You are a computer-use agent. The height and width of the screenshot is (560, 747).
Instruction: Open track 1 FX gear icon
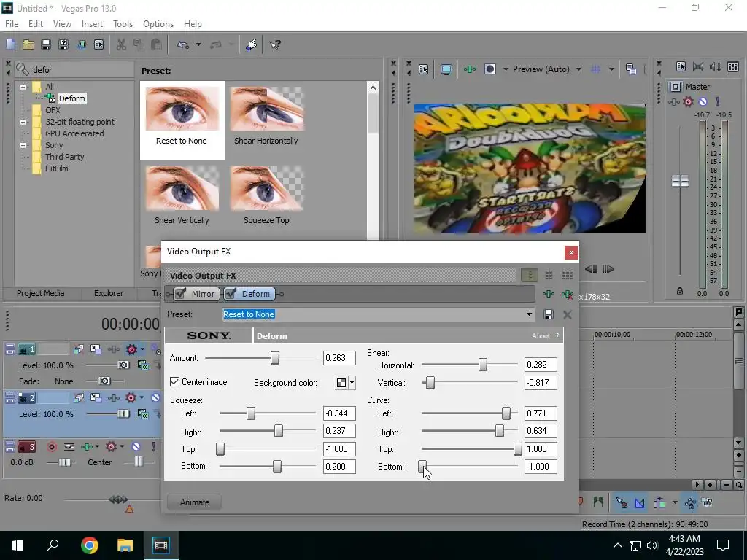131,349
